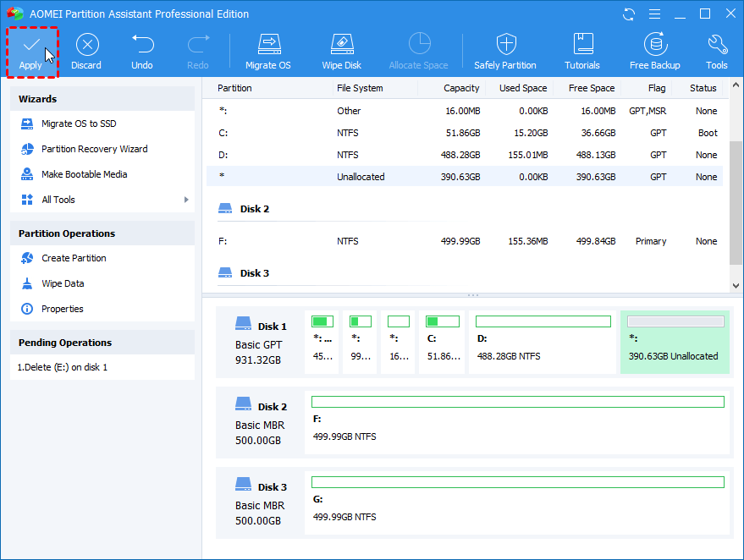Click the partition list scrollbar thumb

(x=736, y=203)
